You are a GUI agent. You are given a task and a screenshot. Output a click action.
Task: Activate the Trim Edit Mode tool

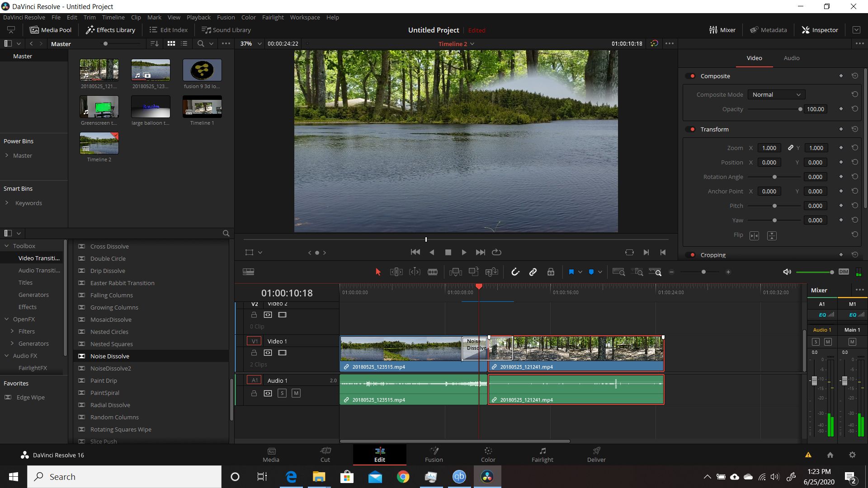pos(396,272)
